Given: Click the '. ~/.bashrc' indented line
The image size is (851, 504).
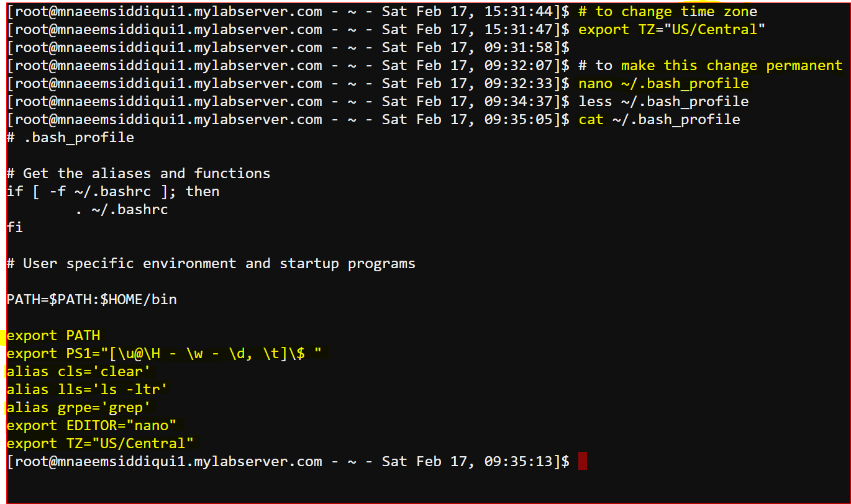Looking at the screenshot, I should click(x=121, y=209).
